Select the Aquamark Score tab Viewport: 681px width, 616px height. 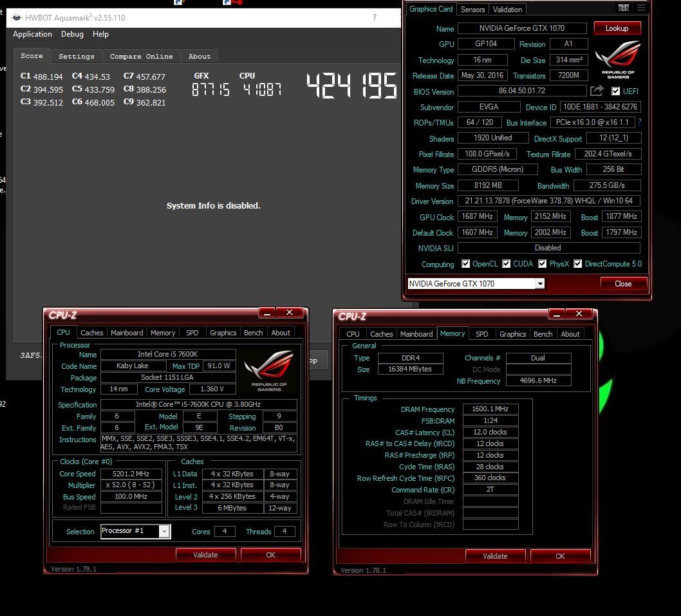32,55
